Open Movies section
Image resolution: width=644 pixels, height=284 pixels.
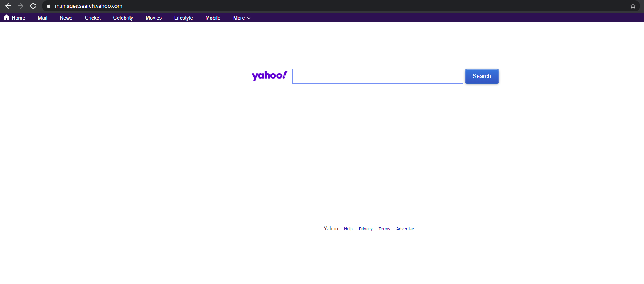tap(154, 18)
